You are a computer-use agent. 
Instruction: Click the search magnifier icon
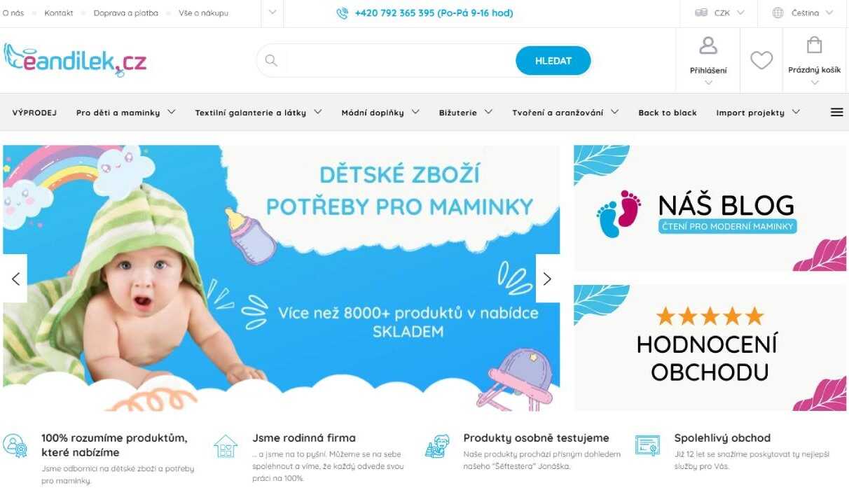point(271,60)
